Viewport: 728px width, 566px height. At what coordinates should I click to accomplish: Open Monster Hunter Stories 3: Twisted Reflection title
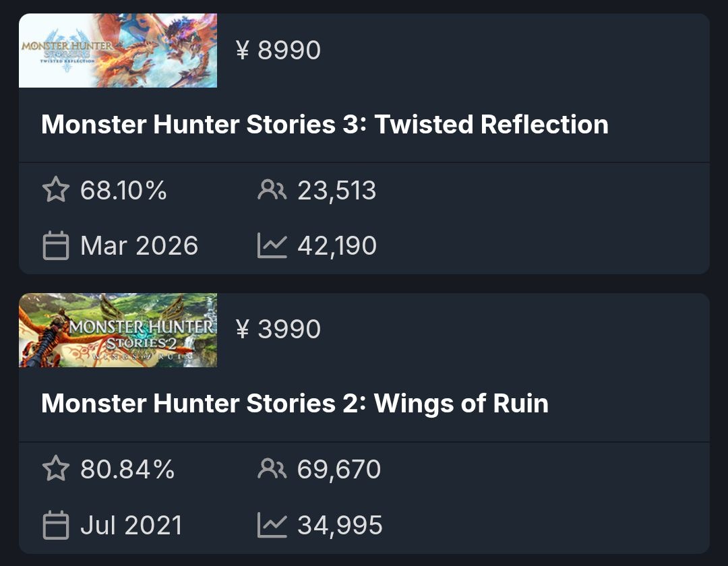[324, 125]
